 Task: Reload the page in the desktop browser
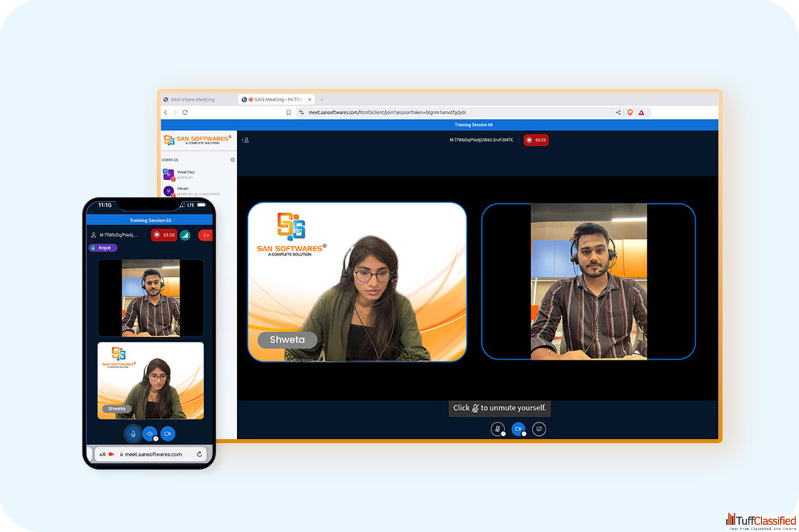[x=185, y=112]
